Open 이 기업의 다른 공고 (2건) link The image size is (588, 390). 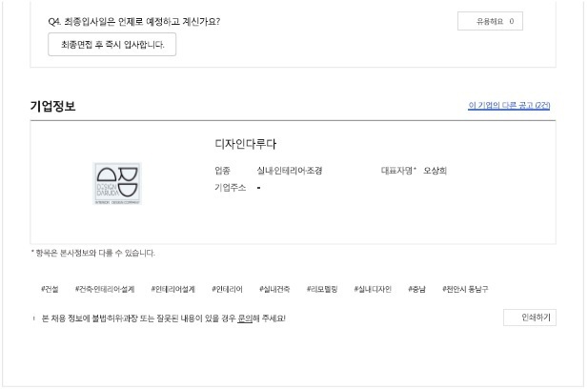pos(509,106)
